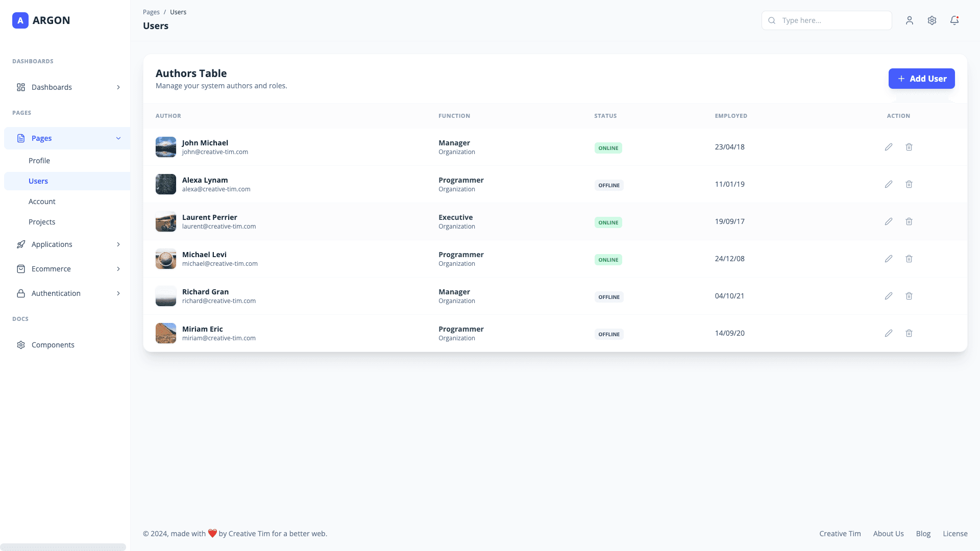
Task: Click Laurent Perrier's profile avatar
Action: [x=165, y=221]
